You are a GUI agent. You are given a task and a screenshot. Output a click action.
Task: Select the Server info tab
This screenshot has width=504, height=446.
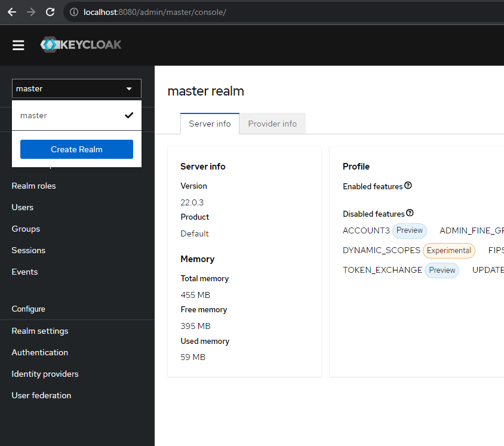209,124
